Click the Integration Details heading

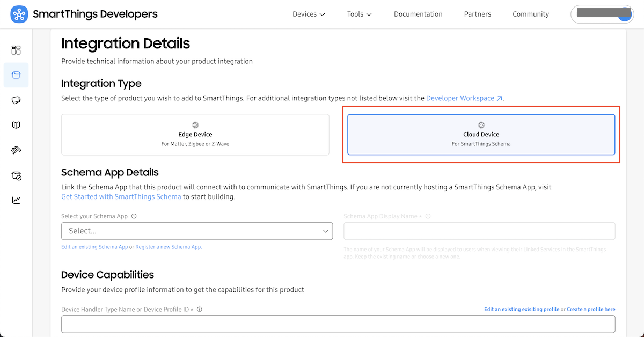126,43
